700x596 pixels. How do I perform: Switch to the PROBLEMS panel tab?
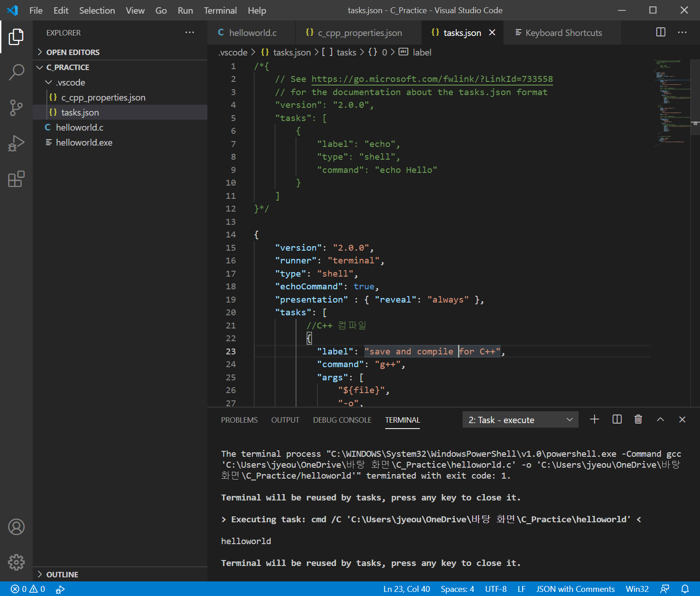(239, 420)
